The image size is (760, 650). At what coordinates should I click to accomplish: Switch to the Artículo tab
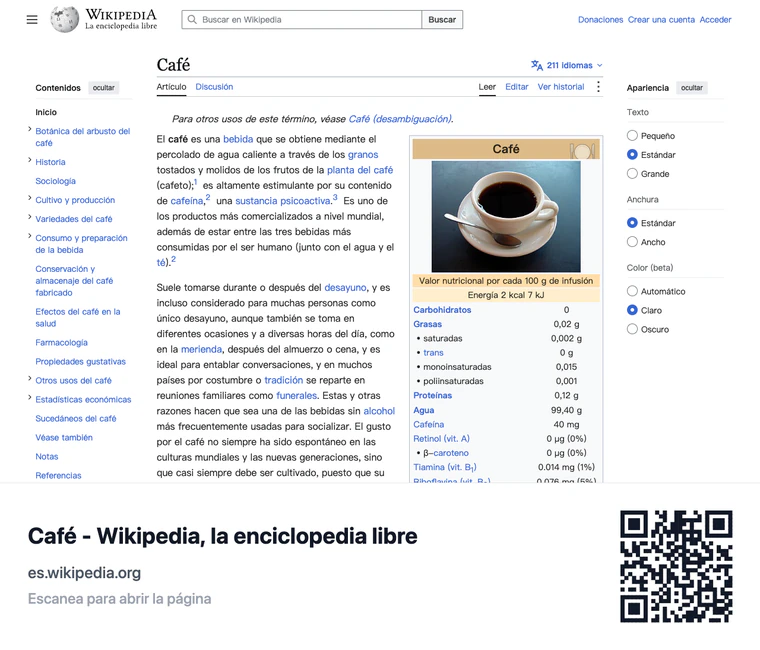(x=171, y=87)
